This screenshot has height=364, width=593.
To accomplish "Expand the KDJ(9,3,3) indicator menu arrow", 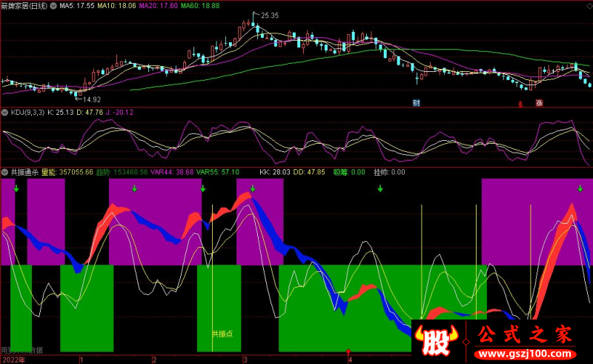I will pos(5,113).
